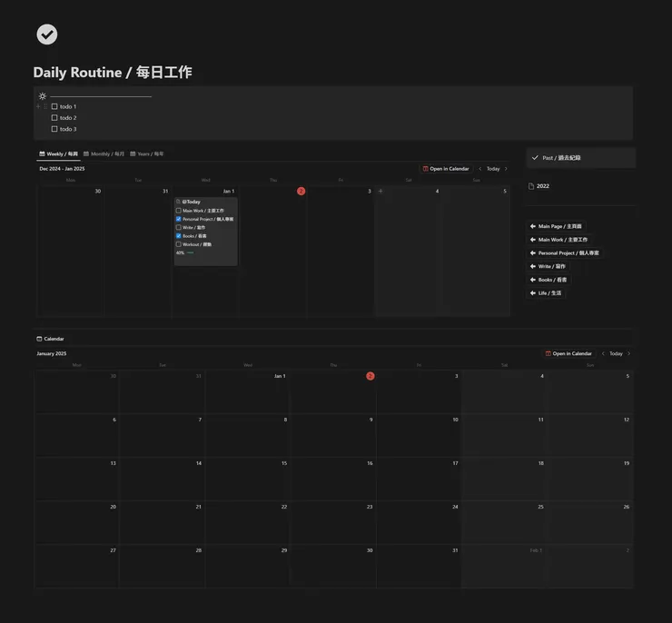Click day 31 in the January 2025 grid
672x623 pixels.
(x=455, y=550)
